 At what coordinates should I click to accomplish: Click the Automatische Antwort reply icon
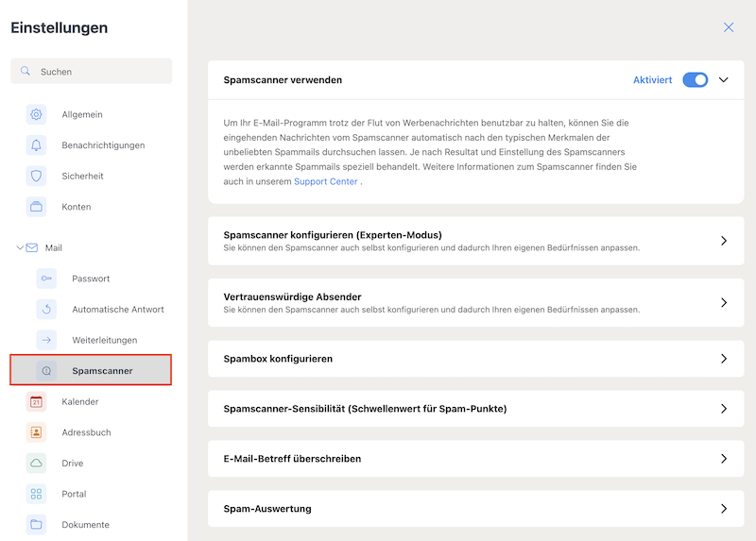click(46, 310)
